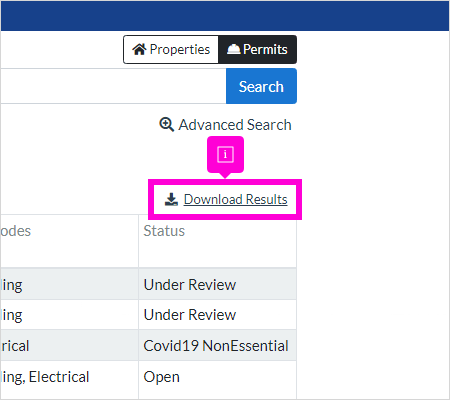This screenshot has width=450, height=400.
Task: Click the blue Search button
Action: point(261,86)
